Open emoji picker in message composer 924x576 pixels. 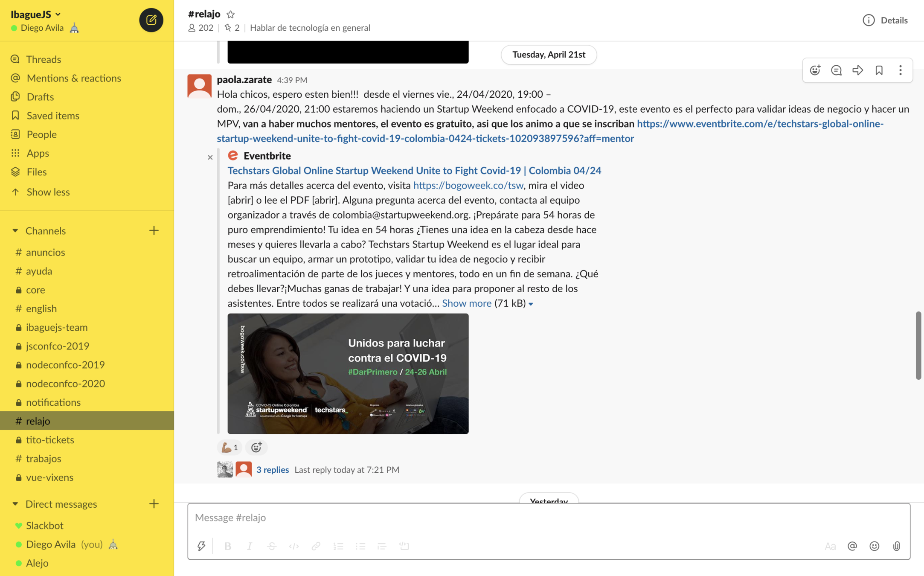click(x=874, y=546)
